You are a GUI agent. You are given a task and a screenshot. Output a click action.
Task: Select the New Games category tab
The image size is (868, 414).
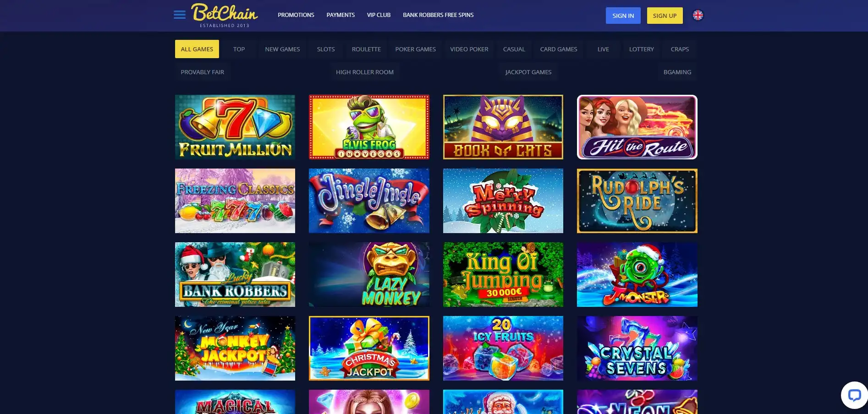tap(282, 49)
